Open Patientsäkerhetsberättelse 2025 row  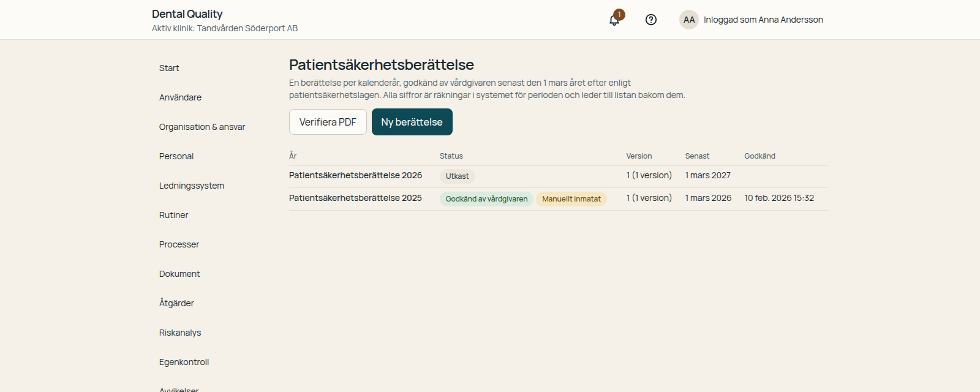[x=559, y=199]
